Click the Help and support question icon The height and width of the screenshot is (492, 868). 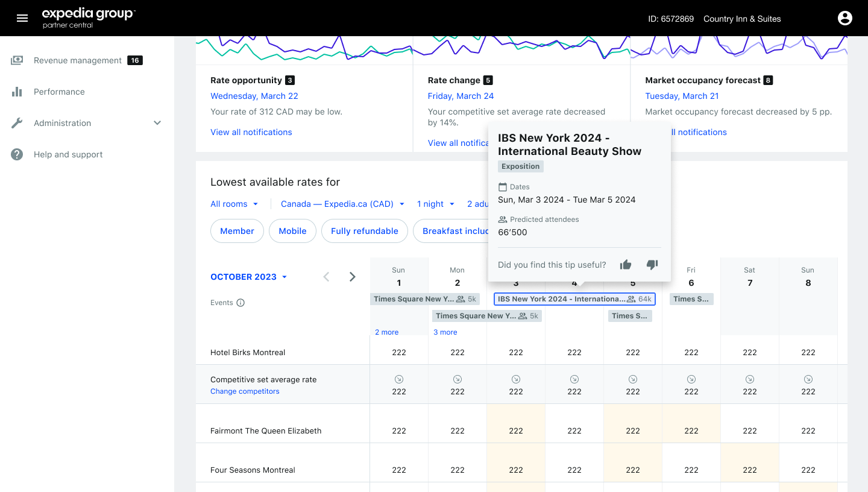(x=17, y=154)
